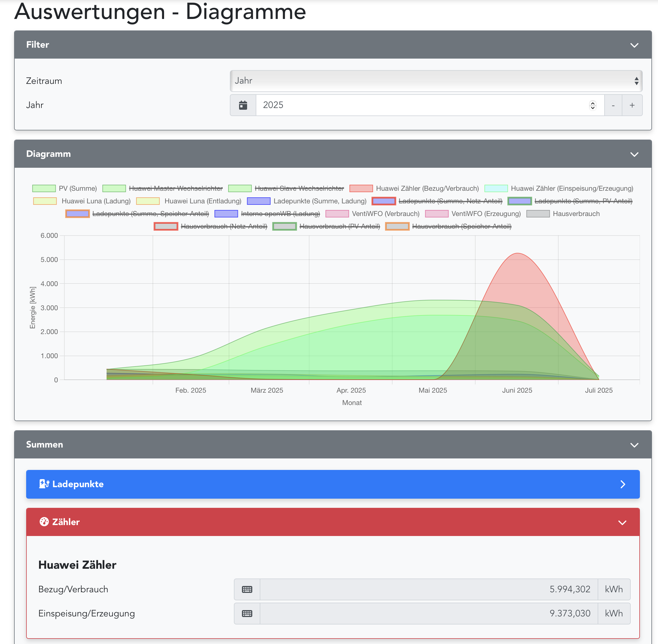Increase year with the plus button
Screen dimensions: 658x644
pyautogui.click(x=632, y=105)
